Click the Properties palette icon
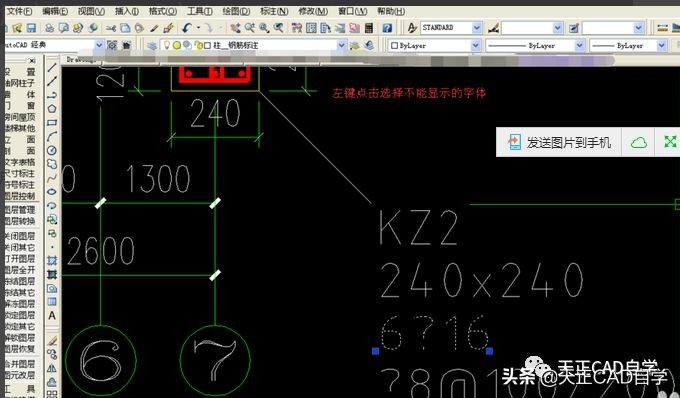This screenshot has height=398, width=680. (297, 28)
